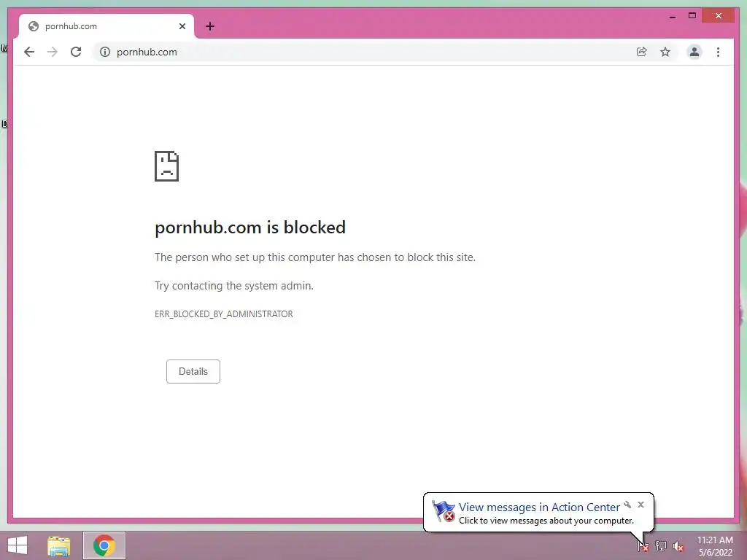Open the Chrome profile avatar menu
This screenshot has width=747, height=560.
[694, 52]
